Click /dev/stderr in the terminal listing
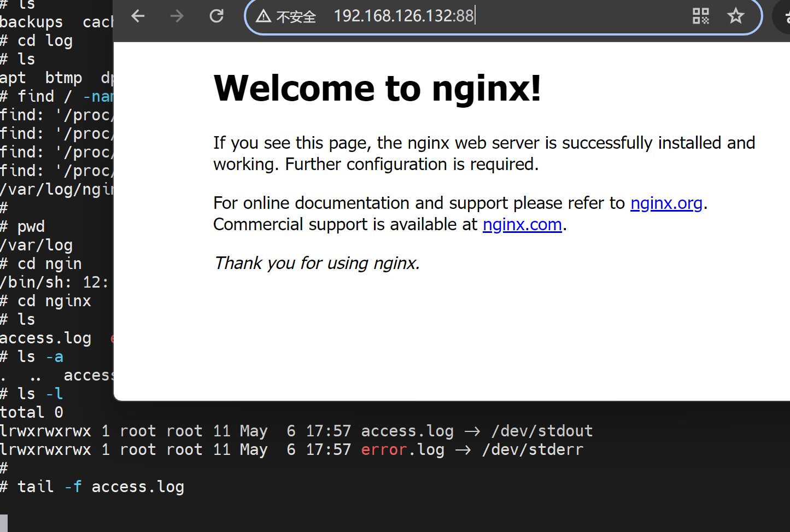 click(x=532, y=449)
